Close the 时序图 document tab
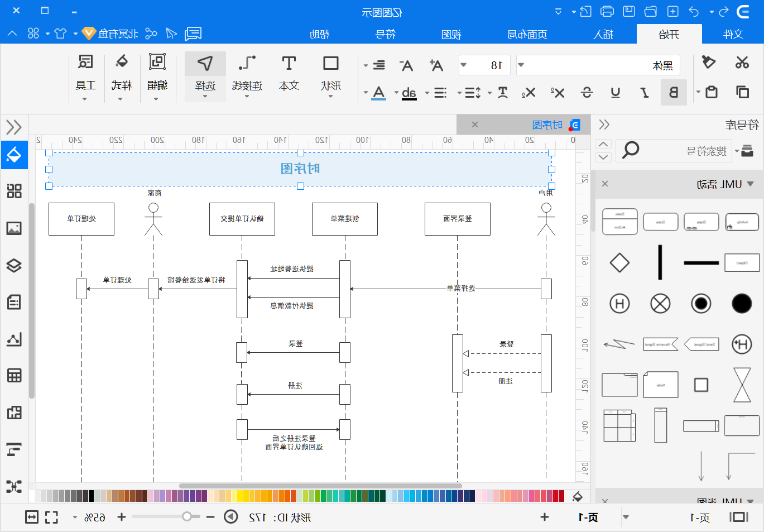This screenshot has height=532, width=764. point(475,124)
